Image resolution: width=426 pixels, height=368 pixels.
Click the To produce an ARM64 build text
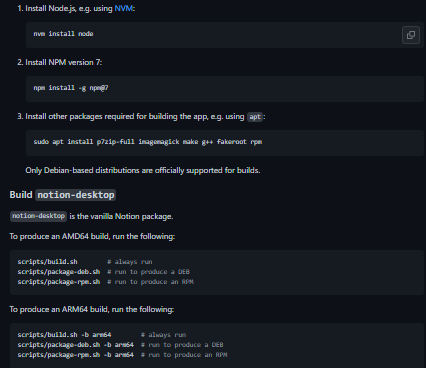pos(92,309)
